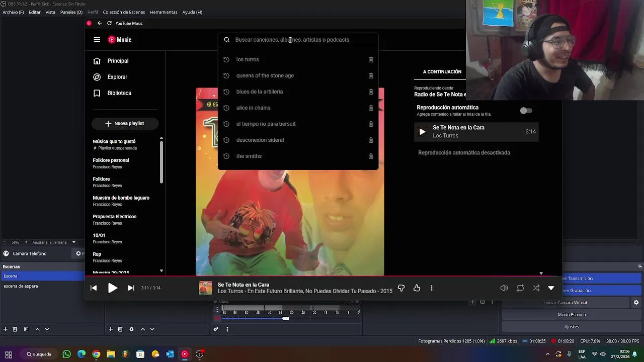Image resolution: width=644 pixels, height=362 pixels.
Task: Mute the Mic/Aux channel in OBS
Action: tap(217, 318)
